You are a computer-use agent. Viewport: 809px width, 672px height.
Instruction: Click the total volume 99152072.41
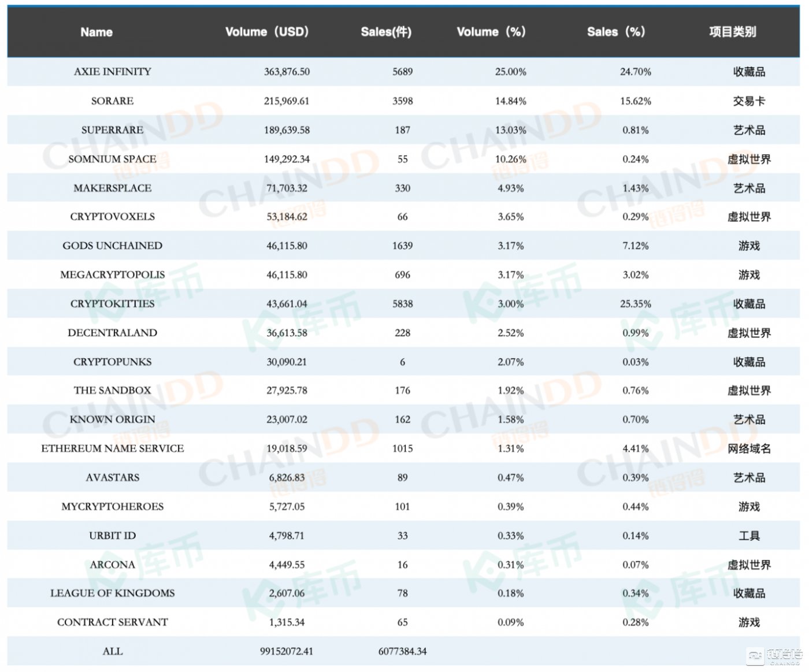pyautogui.click(x=287, y=651)
